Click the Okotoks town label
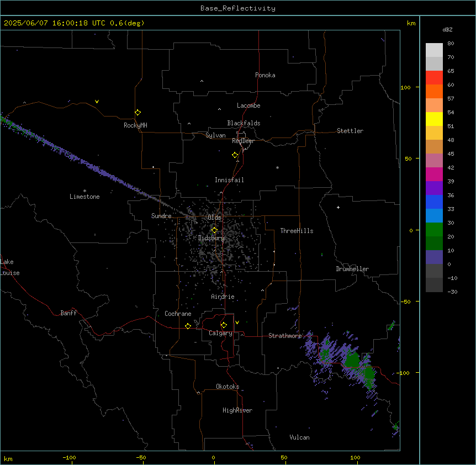The height and width of the screenshot is (465, 476). 228,387
